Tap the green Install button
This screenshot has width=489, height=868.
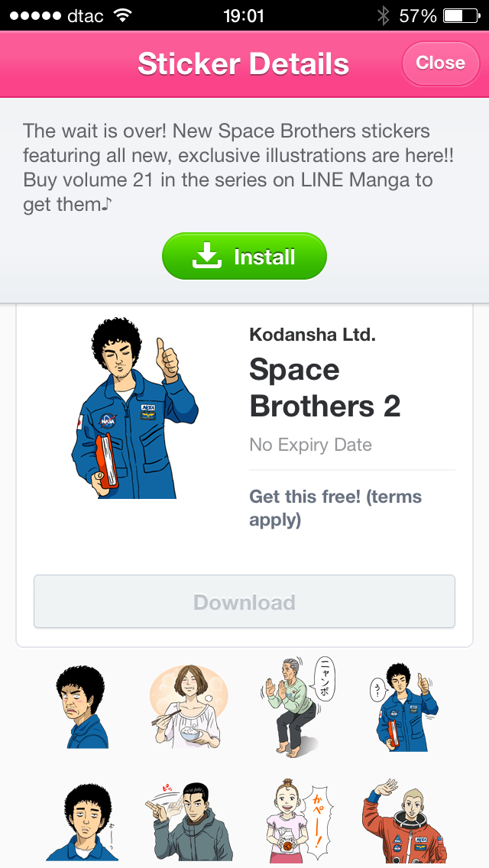(244, 257)
